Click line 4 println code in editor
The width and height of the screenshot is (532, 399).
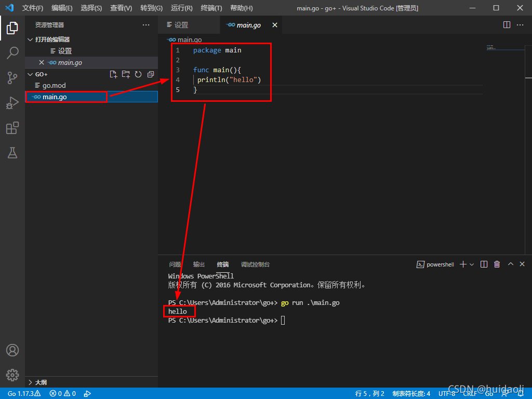[229, 79]
